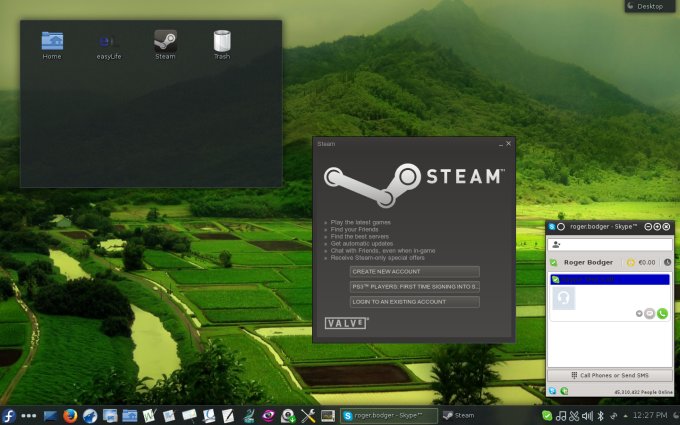Viewport: 680px width, 425px height.
Task: Click the green status icon at Skype bottom
Action: [x=564, y=391]
